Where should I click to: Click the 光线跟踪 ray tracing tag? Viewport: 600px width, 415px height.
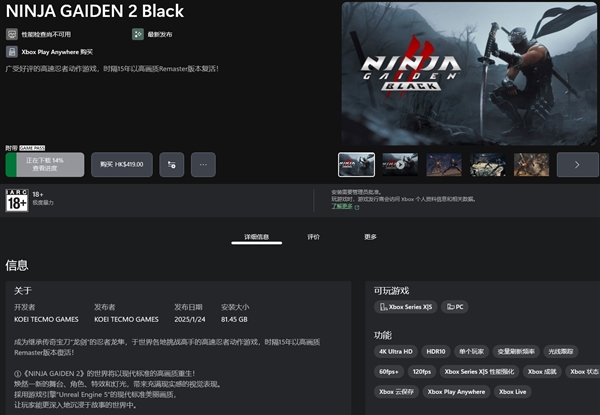[561, 352]
